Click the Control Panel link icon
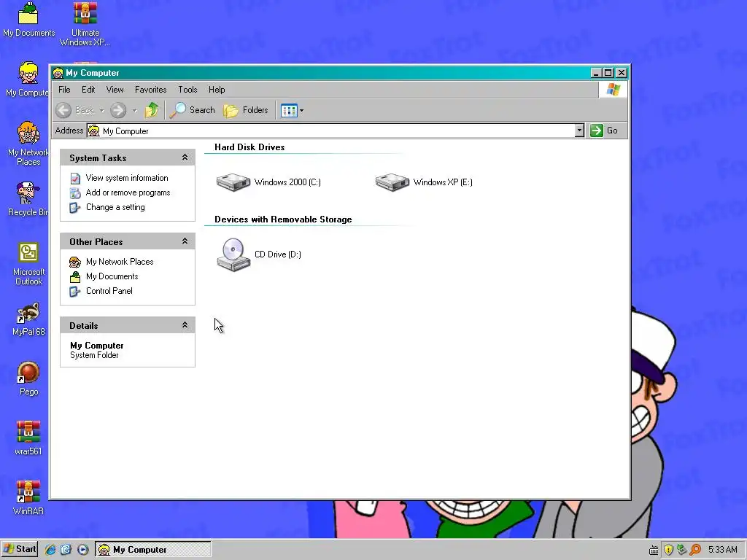The image size is (747, 560). pyautogui.click(x=75, y=292)
